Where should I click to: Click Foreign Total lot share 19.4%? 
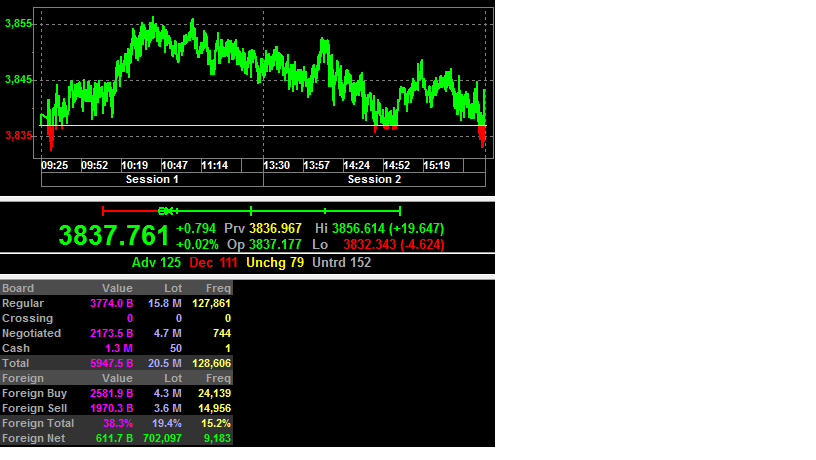167,424
